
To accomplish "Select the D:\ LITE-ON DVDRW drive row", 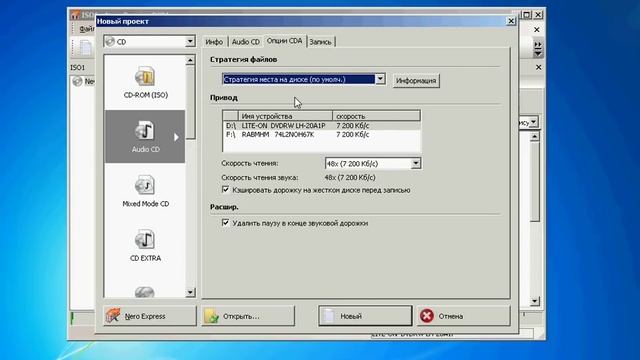I will click(322, 126).
